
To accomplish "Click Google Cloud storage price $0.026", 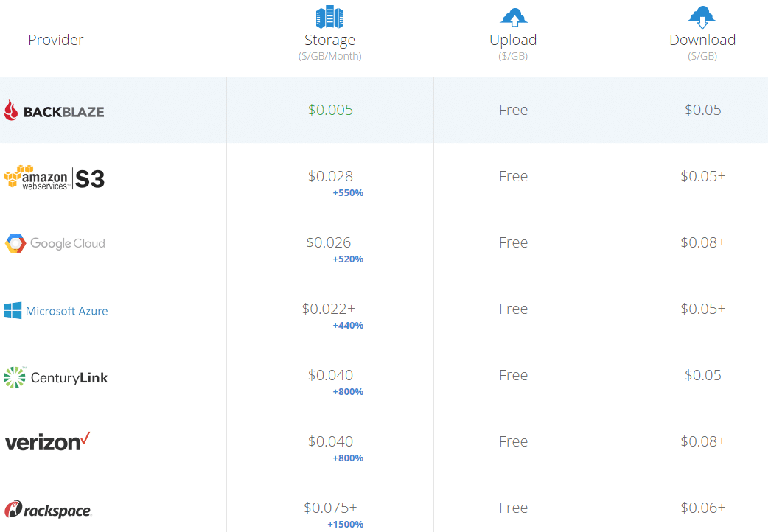I will (329, 242).
